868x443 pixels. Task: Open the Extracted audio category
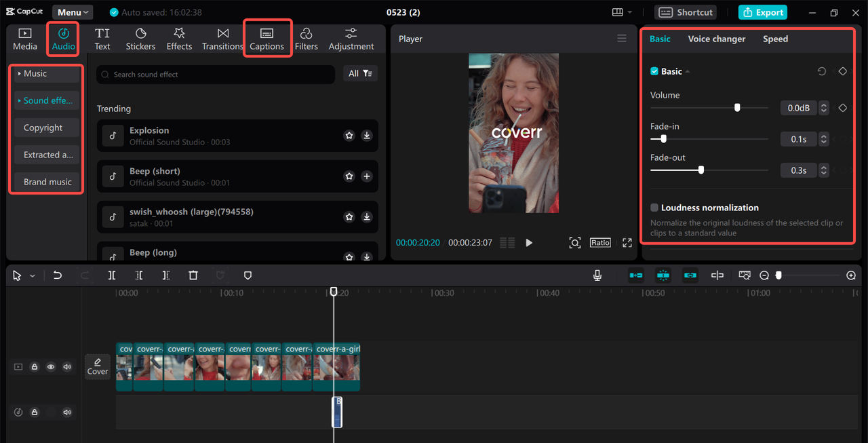point(47,155)
